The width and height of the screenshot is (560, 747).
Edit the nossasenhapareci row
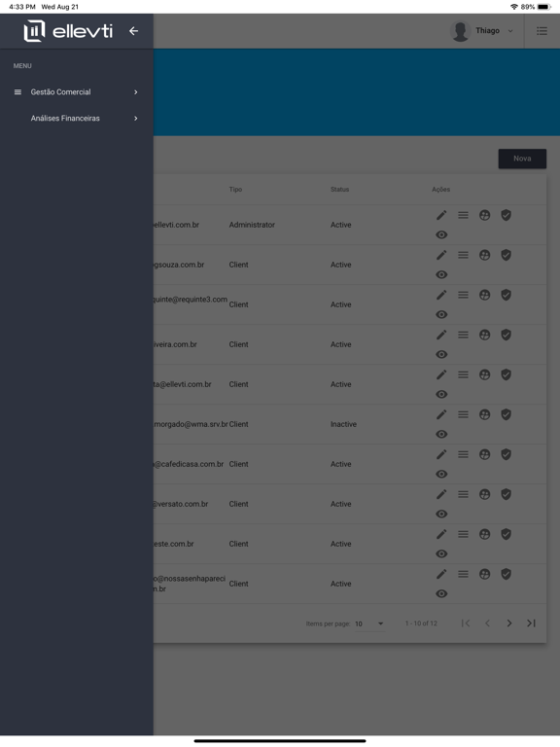441,574
